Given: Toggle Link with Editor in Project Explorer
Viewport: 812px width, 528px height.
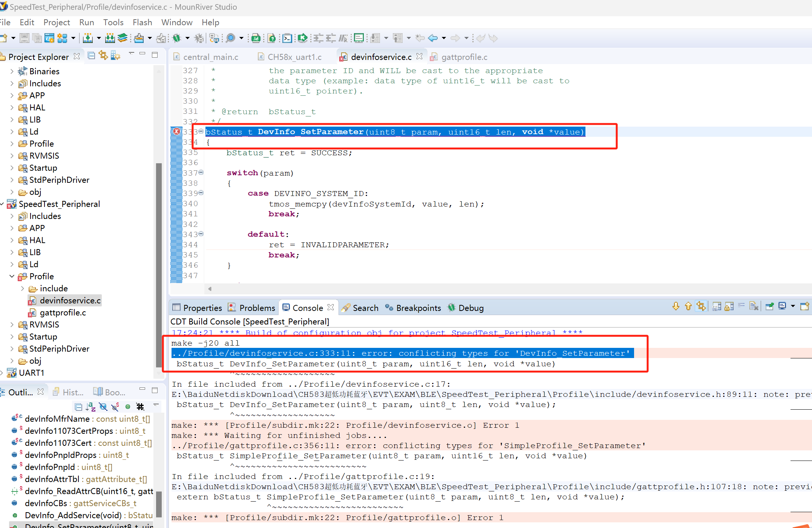Looking at the screenshot, I should [103, 56].
